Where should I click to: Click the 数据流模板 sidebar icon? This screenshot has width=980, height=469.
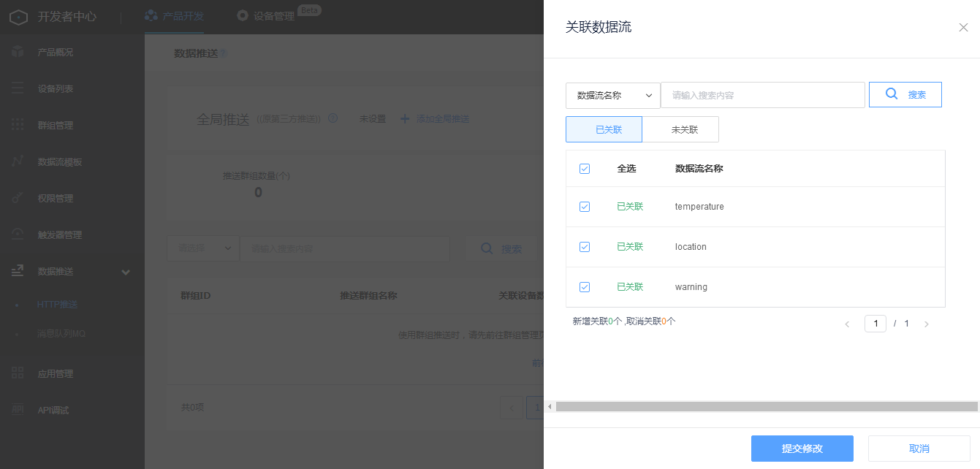pyautogui.click(x=18, y=161)
